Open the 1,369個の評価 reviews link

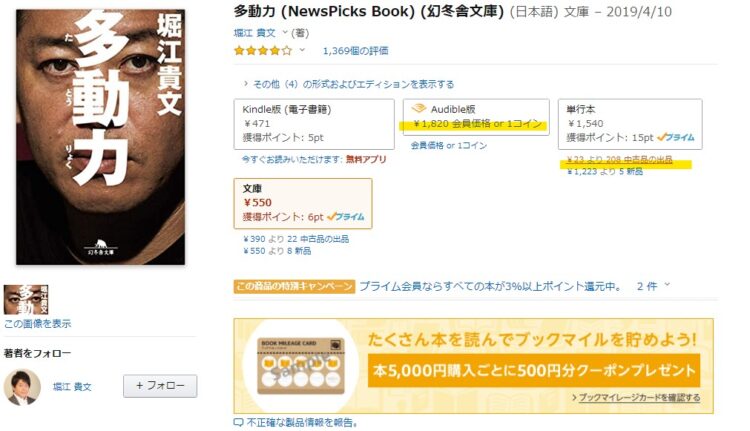[x=355, y=51]
